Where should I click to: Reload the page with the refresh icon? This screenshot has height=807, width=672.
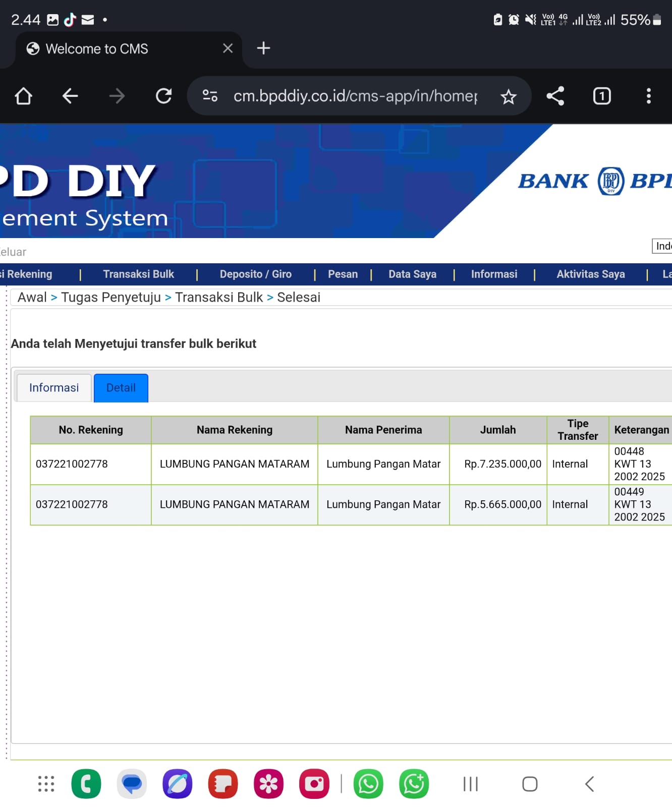(163, 96)
